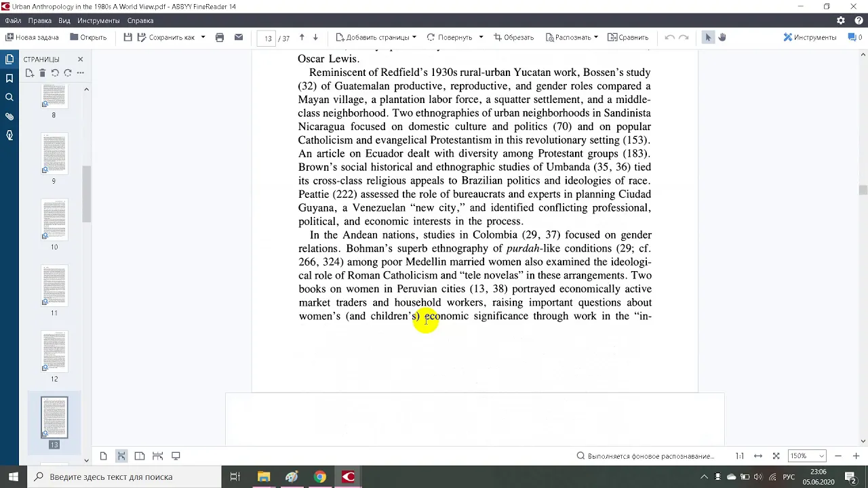868x488 pixels.
Task: Select page 12 thumbnail
Action: point(54,350)
